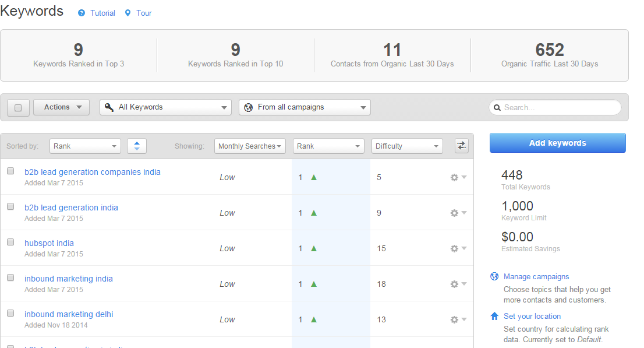The height and width of the screenshot is (348, 644).
Task: Open the Monthly Searches dropdown
Action: click(x=250, y=146)
